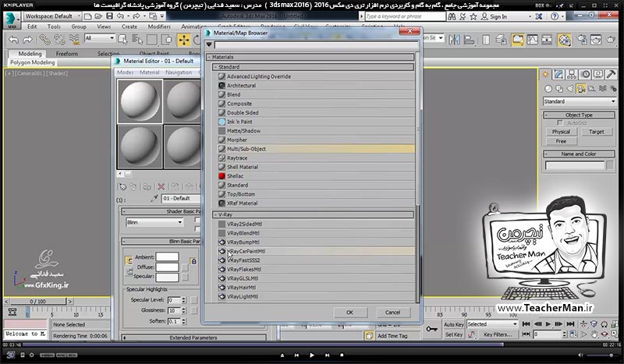Screen dimensions: 624x364
Task: Activate the Select Object tool
Action: 123,40
